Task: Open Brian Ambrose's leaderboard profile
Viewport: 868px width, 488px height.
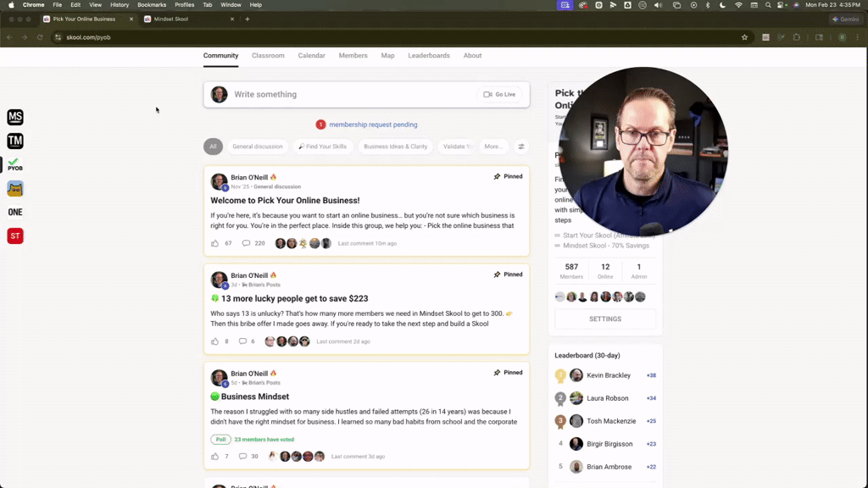Action: tap(609, 467)
